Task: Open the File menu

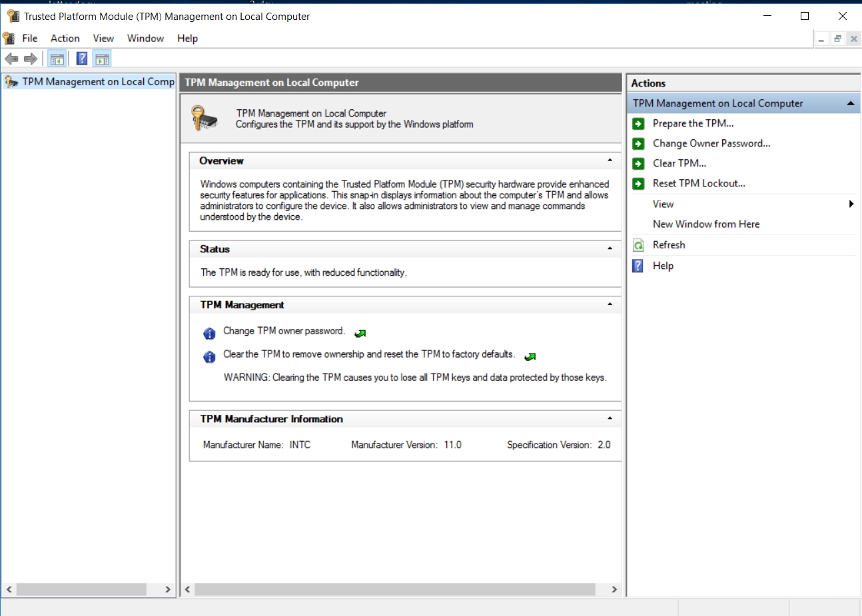Action: point(30,39)
